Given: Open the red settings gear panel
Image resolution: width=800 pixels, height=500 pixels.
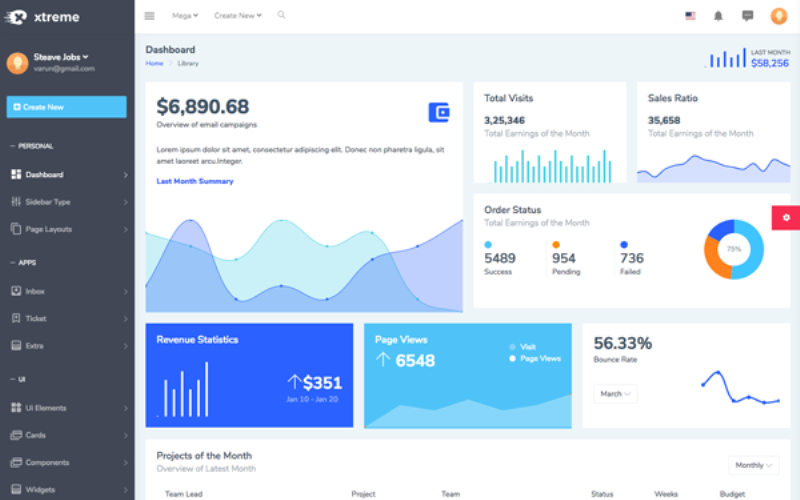Looking at the screenshot, I should click(786, 217).
